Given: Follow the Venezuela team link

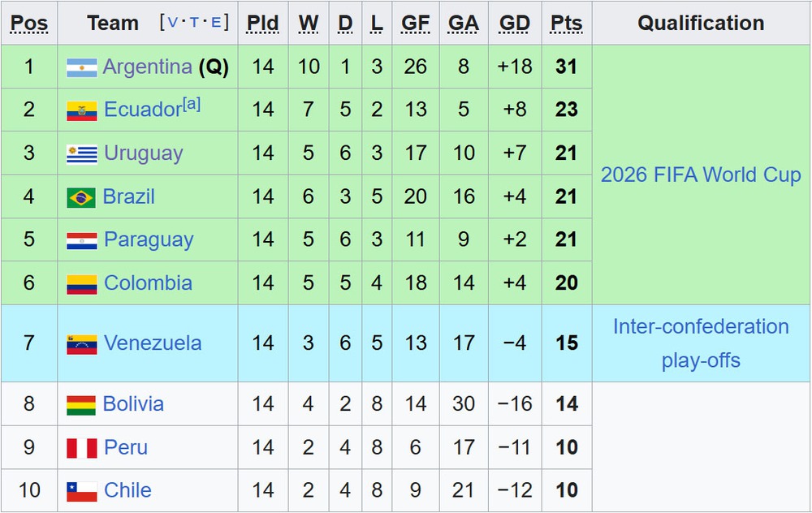Looking at the screenshot, I should click(153, 343).
